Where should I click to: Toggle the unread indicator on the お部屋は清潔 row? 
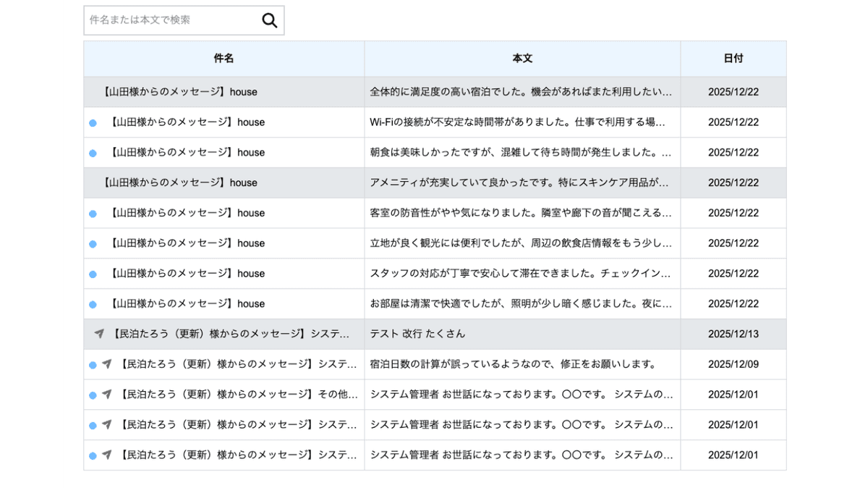(x=92, y=303)
